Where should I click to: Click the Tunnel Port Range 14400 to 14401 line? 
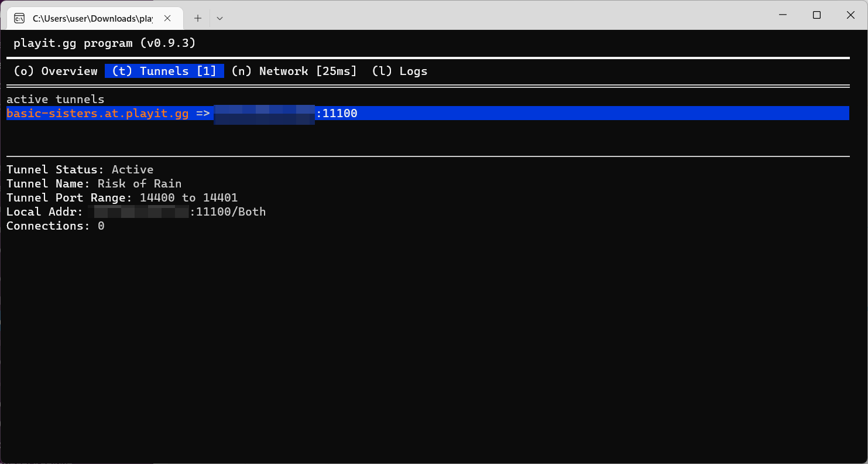point(122,197)
